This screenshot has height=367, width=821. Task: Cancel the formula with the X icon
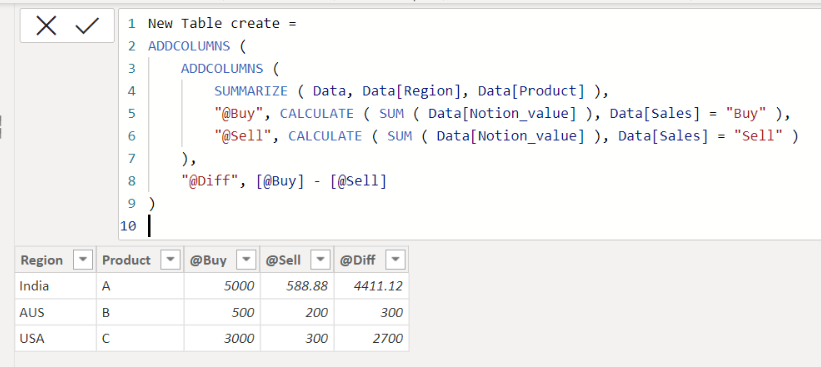pyautogui.click(x=46, y=26)
